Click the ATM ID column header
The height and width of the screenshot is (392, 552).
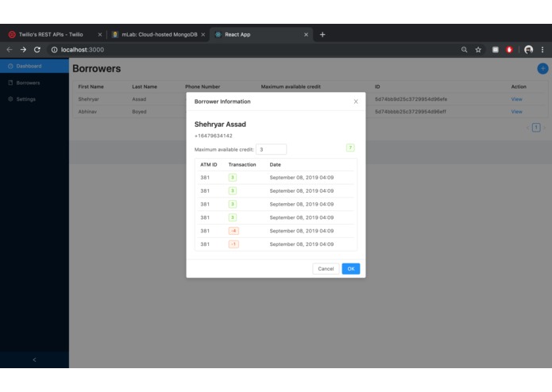coord(208,164)
